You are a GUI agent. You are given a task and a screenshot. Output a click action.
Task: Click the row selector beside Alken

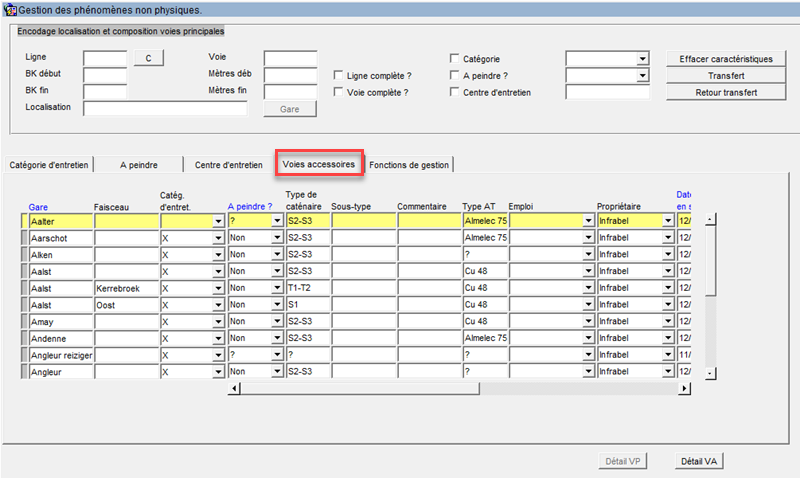(x=24, y=255)
